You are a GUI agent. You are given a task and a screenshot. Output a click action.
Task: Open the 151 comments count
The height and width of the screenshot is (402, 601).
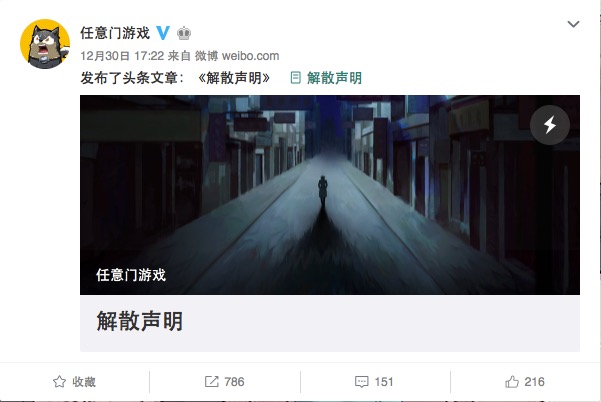coord(384,382)
